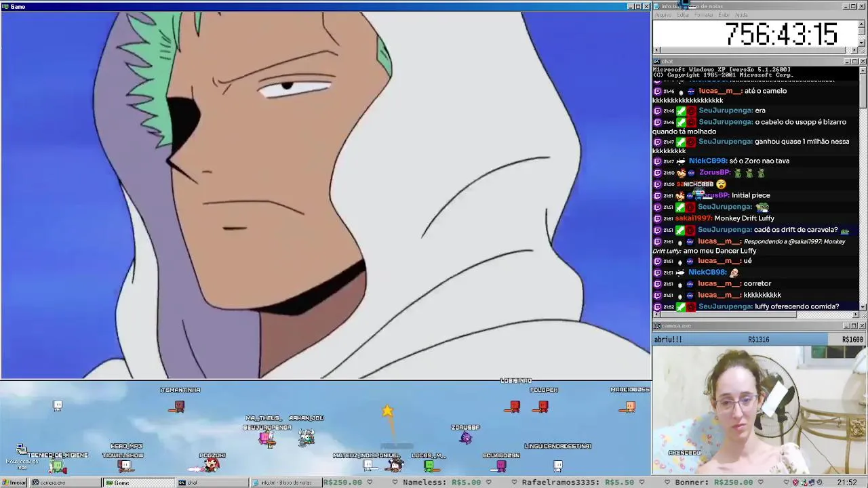Click chat message 'luffy oferecendo comida?'
The height and width of the screenshot is (488, 868).
pos(797,306)
